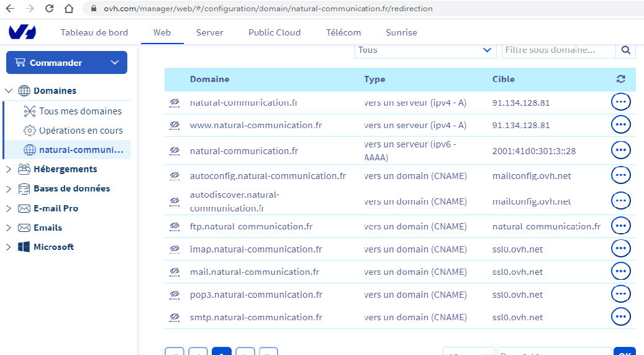Open actions menu for the ipv6 AAAA row
This screenshot has height=355, width=644.
pos(620,150)
